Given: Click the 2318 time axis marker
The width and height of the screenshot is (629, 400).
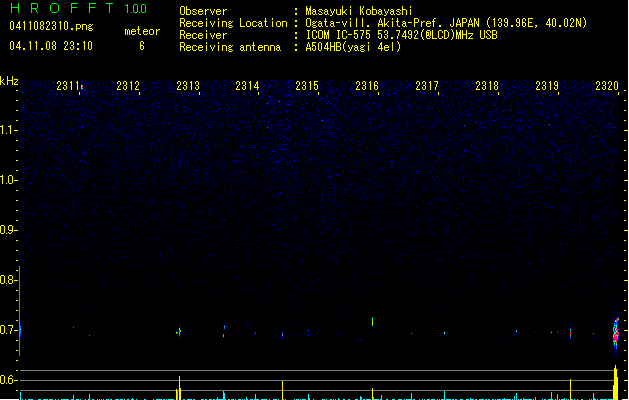Looking at the screenshot, I should 487,86.
